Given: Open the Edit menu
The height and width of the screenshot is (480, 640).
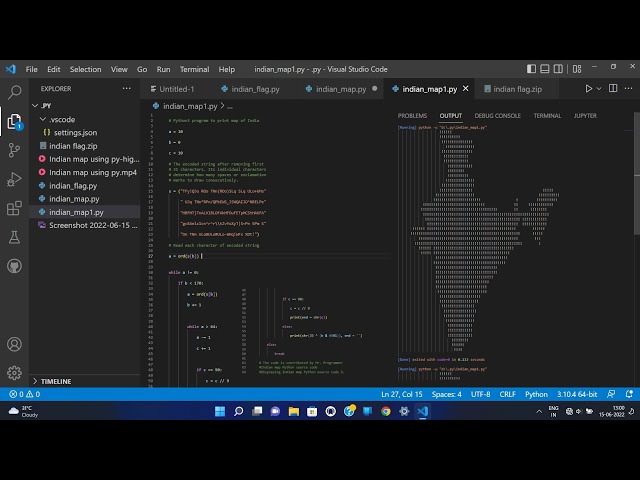Looking at the screenshot, I should coord(53,69).
